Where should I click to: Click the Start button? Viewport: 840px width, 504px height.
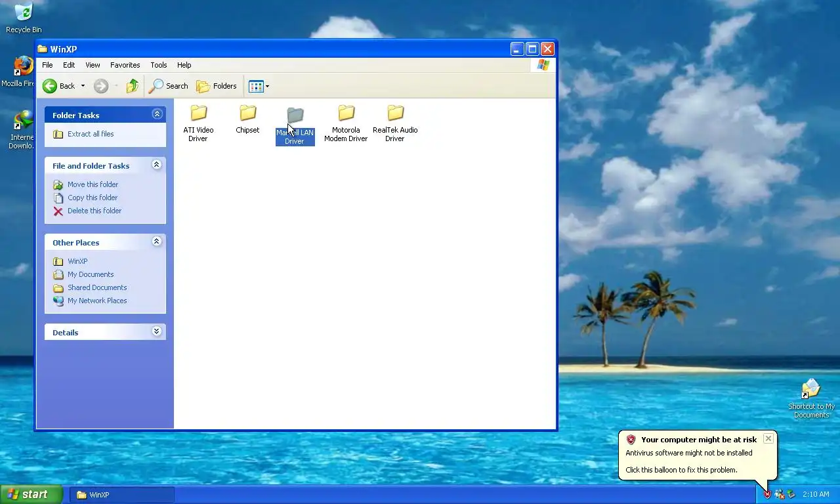pos(31,495)
